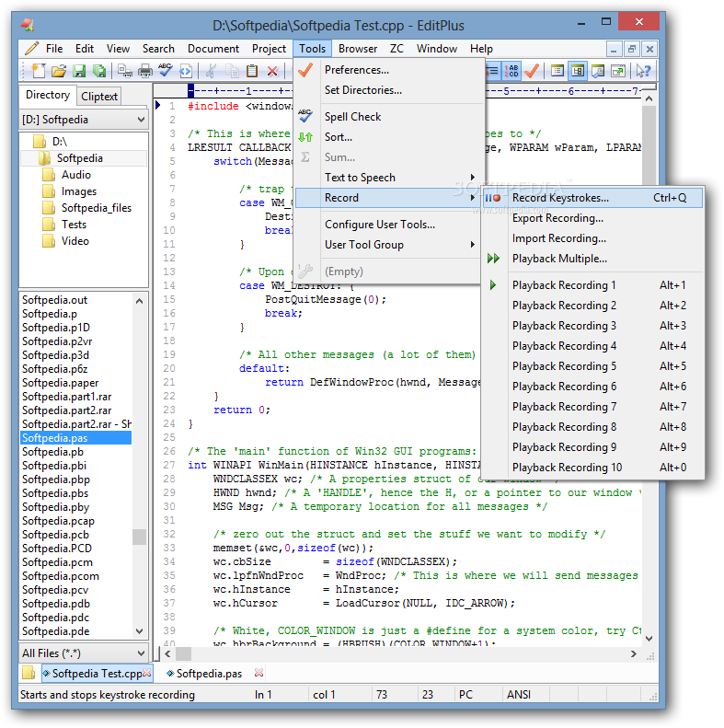Image resolution: width=724 pixels, height=728 pixels.
Task: Select Softpedia.paper in file list
Action: pyautogui.click(x=60, y=383)
